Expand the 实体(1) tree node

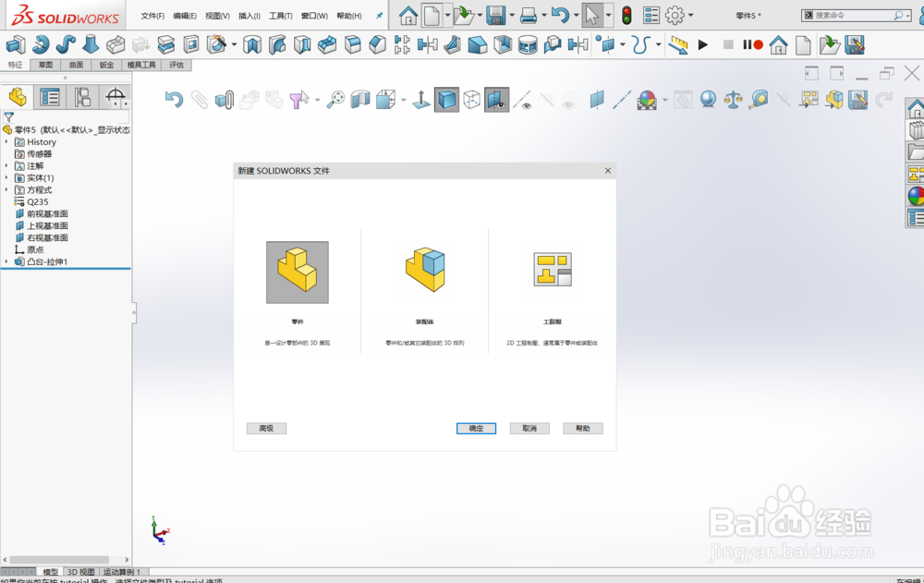click(x=6, y=178)
